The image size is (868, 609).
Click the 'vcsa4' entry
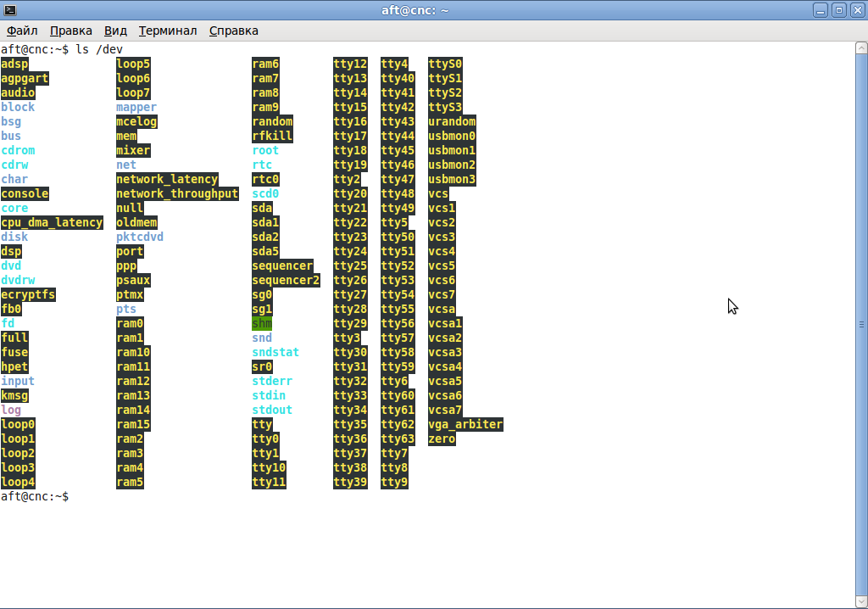point(446,366)
